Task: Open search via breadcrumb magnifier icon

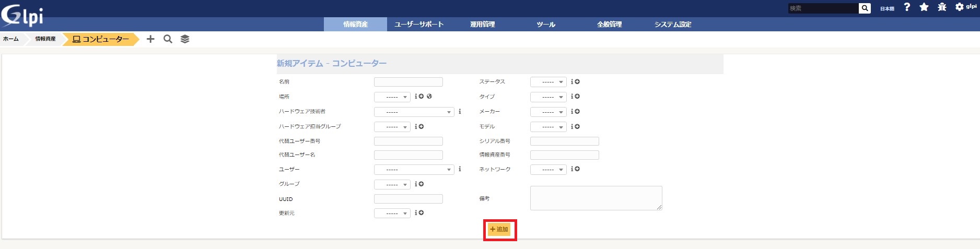Action: 168,39
